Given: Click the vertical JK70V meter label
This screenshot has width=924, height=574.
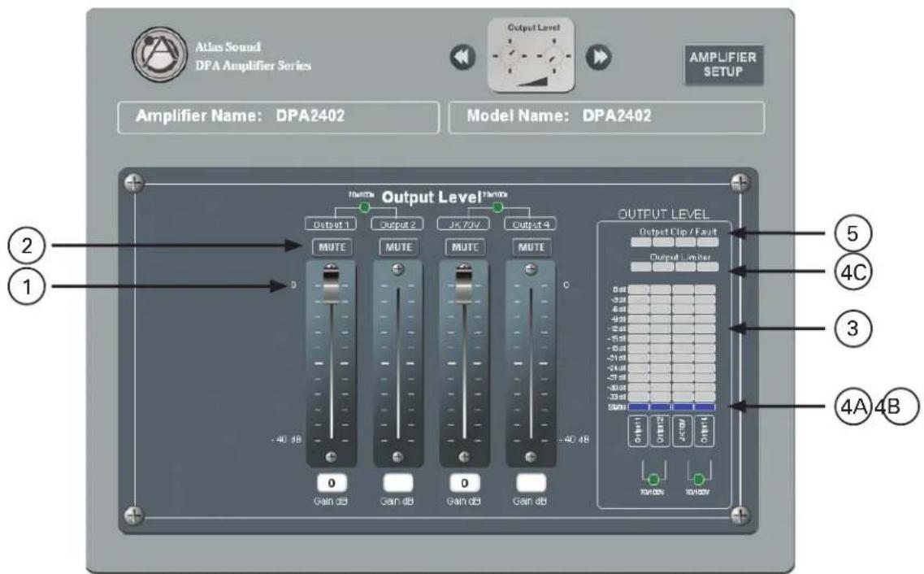Looking at the screenshot, I should point(683,431).
